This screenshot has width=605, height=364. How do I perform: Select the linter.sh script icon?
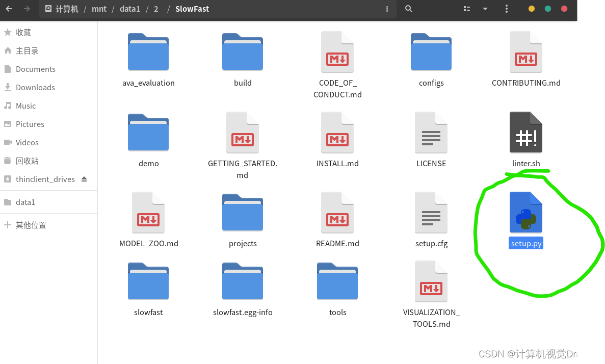click(x=526, y=133)
